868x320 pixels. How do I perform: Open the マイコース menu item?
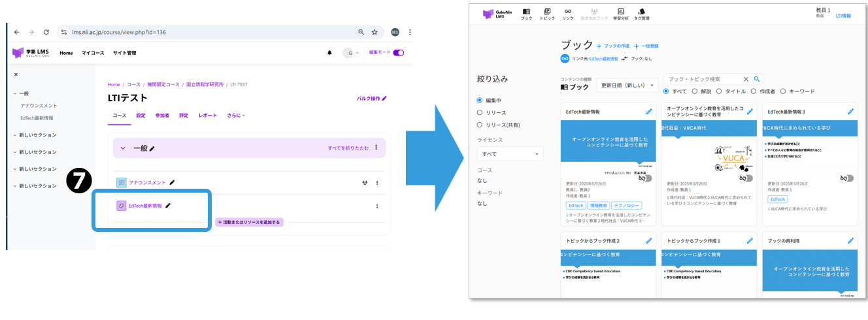[x=92, y=53]
